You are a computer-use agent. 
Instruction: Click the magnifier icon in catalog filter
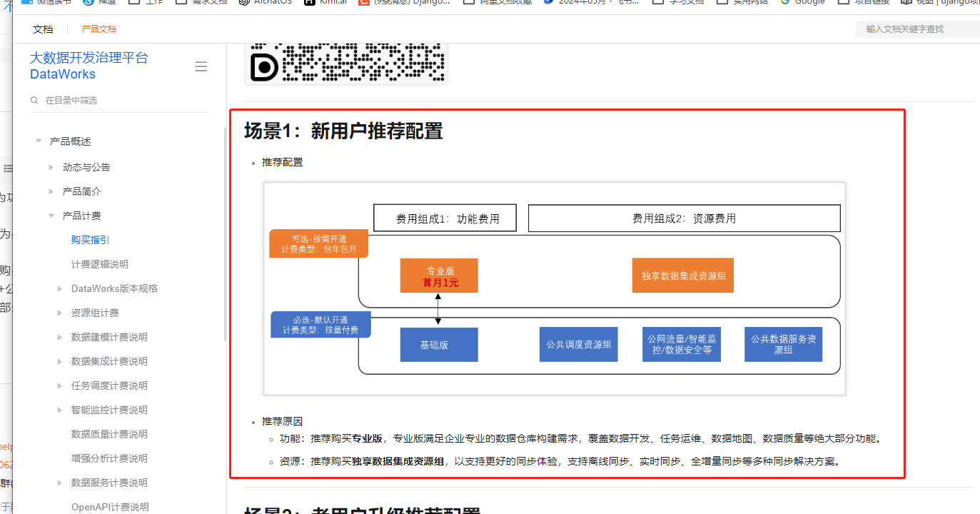pos(34,101)
